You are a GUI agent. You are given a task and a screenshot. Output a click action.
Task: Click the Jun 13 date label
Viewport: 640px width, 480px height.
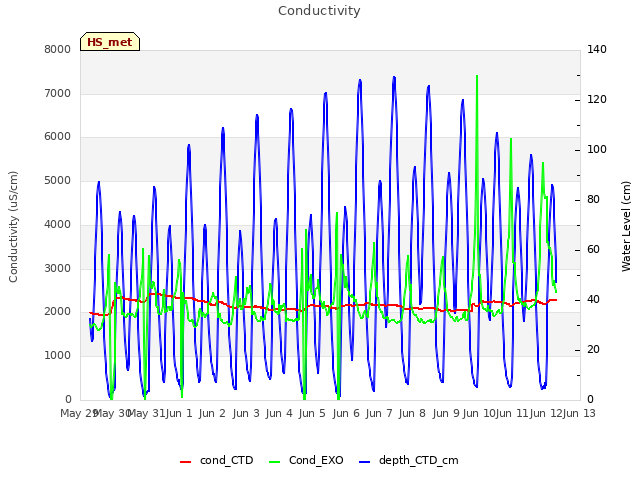(x=579, y=413)
